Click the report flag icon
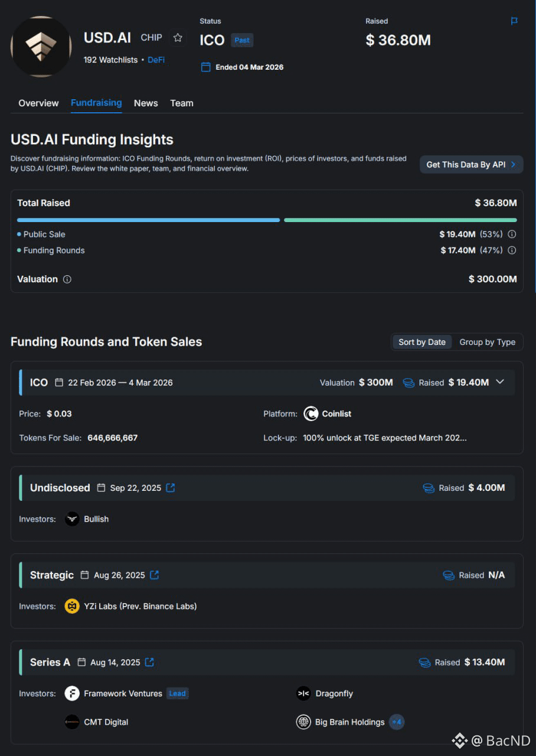This screenshot has height=756, width=536. tap(514, 21)
